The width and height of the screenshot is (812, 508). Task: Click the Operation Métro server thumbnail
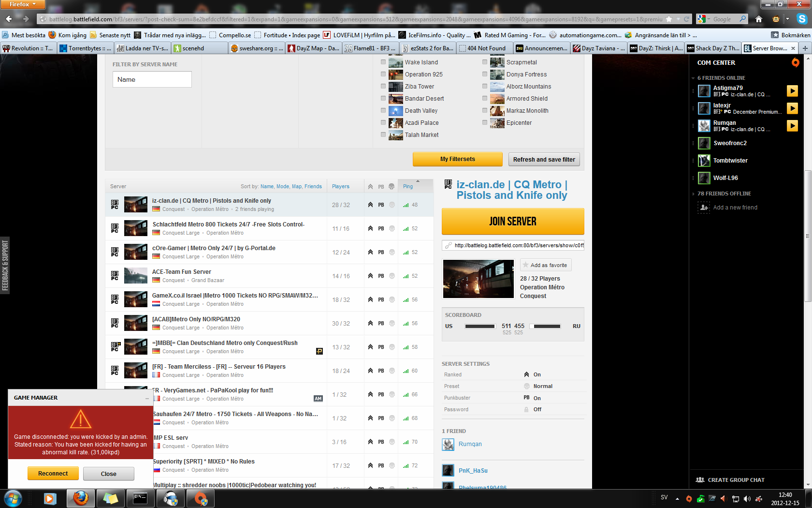(x=478, y=279)
